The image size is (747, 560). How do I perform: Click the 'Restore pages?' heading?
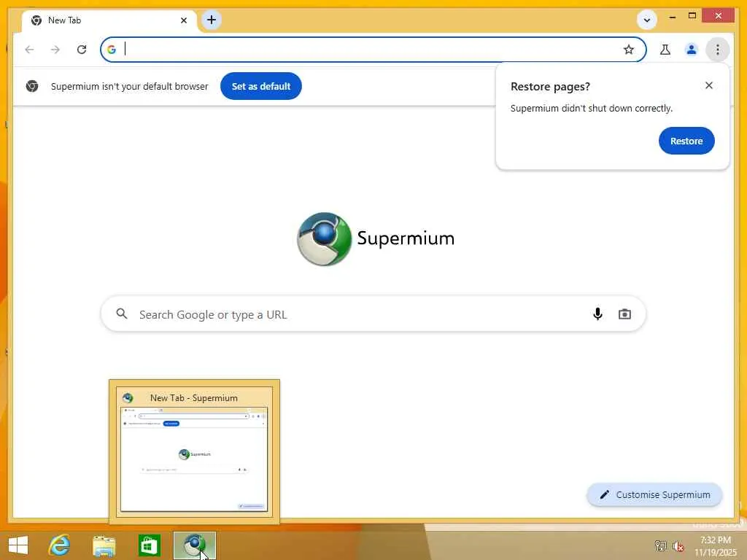pyautogui.click(x=550, y=86)
